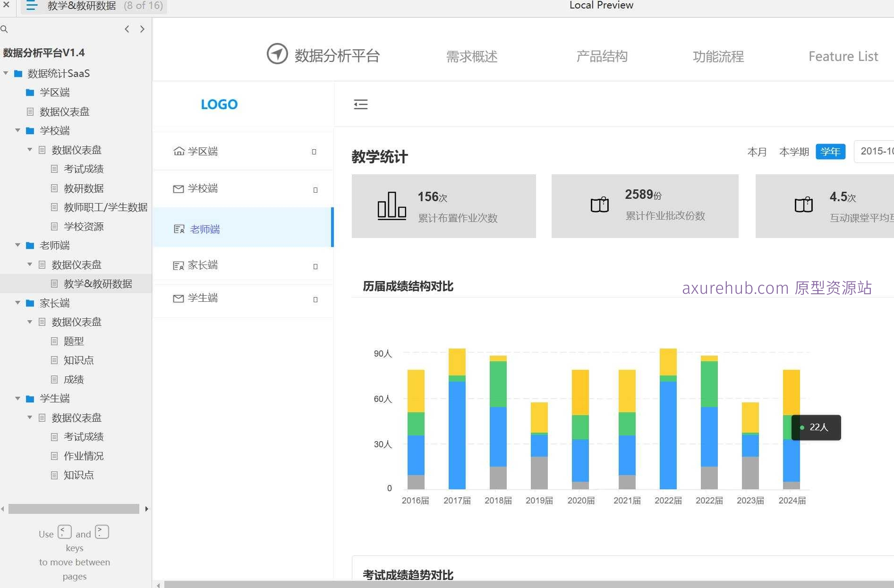
Task: Collapse the 数据统计SaaS tree node
Action: tap(6, 73)
